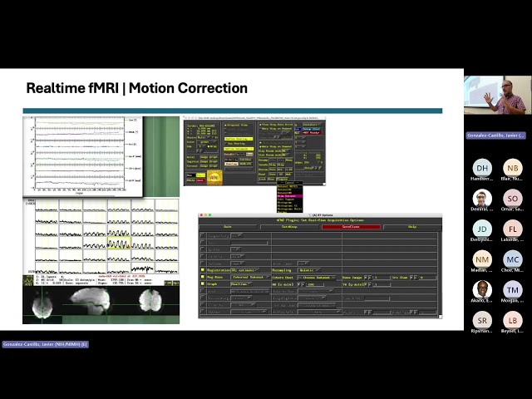This screenshot has height=399, width=532.
Task: Click the presenter's webcam video thumbnail
Action: coord(497,95)
